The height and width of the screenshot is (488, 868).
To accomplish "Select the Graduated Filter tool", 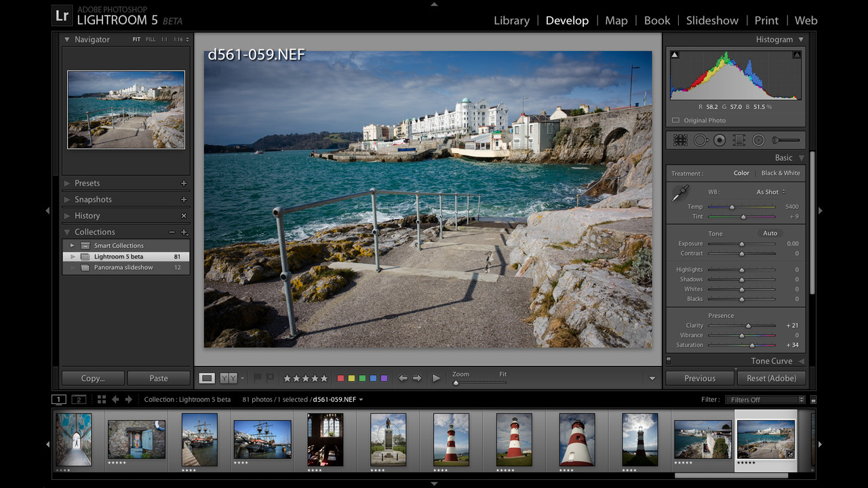I will tap(739, 140).
